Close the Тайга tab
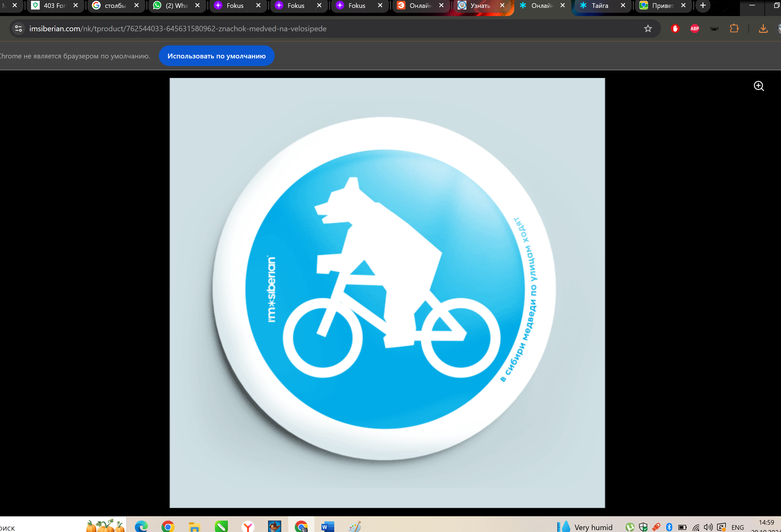The height and width of the screenshot is (532, 781). click(x=623, y=5)
